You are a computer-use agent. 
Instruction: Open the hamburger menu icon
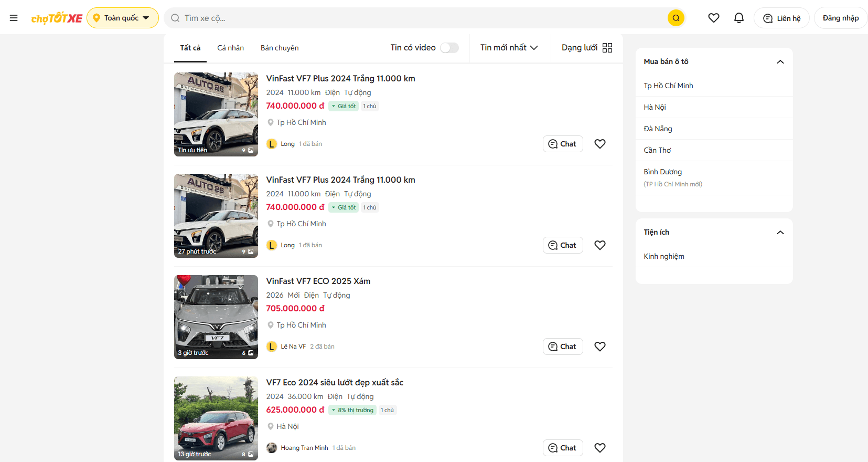click(14, 18)
